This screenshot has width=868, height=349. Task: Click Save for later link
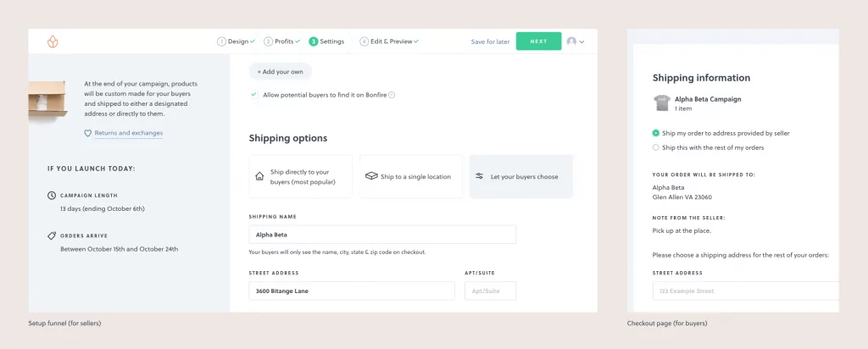click(491, 42)
